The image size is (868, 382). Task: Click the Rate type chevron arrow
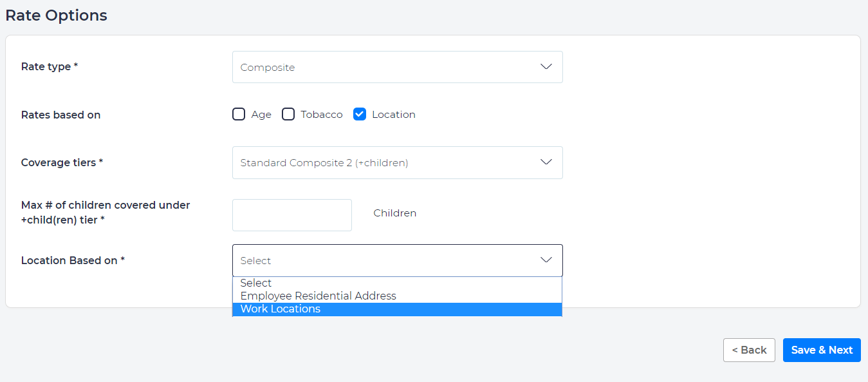click(x=546, y=67)
